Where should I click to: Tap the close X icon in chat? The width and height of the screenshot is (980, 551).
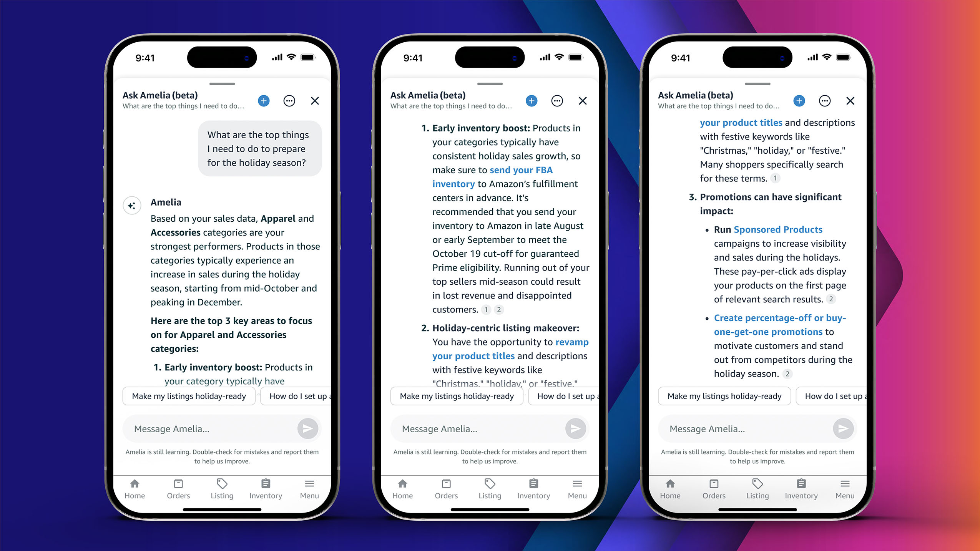click(315, 101)
